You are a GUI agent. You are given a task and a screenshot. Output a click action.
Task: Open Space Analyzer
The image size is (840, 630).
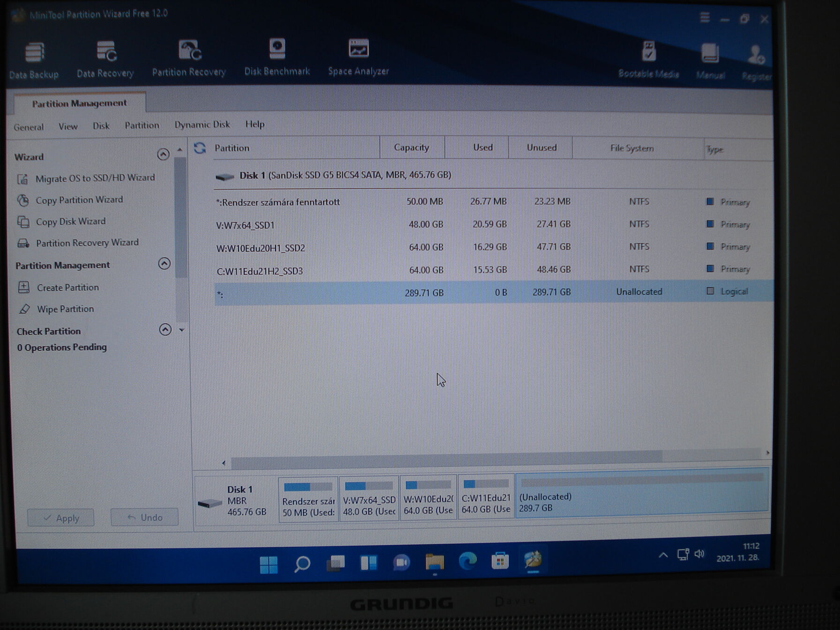tap(358, 57)
